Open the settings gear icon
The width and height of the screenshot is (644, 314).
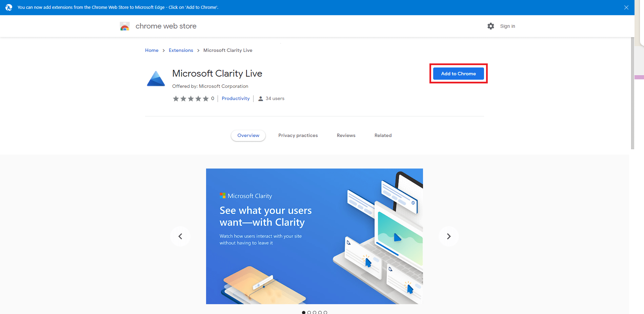491,26
